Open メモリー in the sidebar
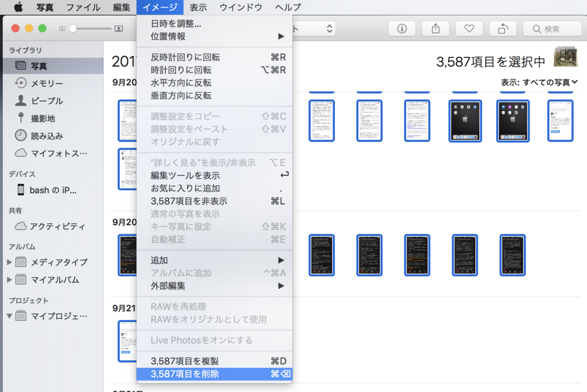 [53, 83]
